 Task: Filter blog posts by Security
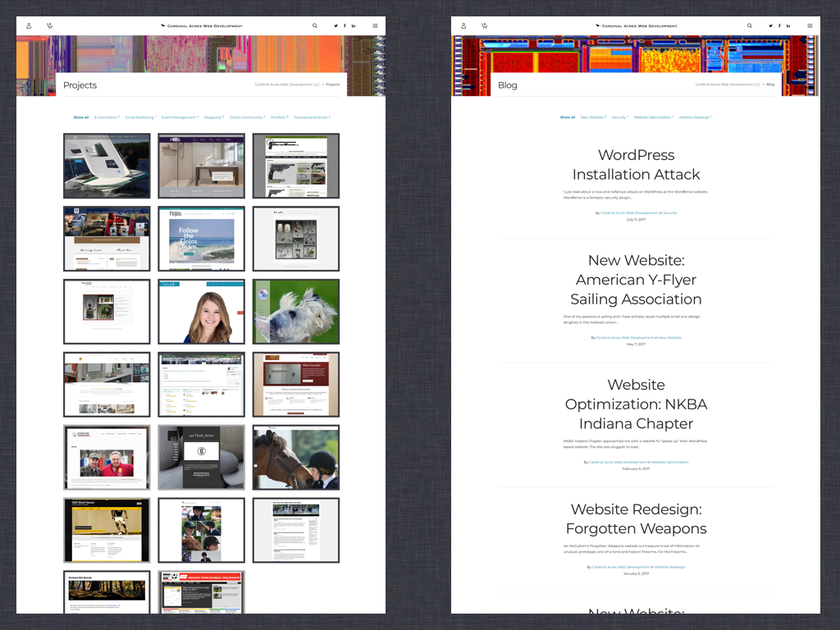coord(620,117)
